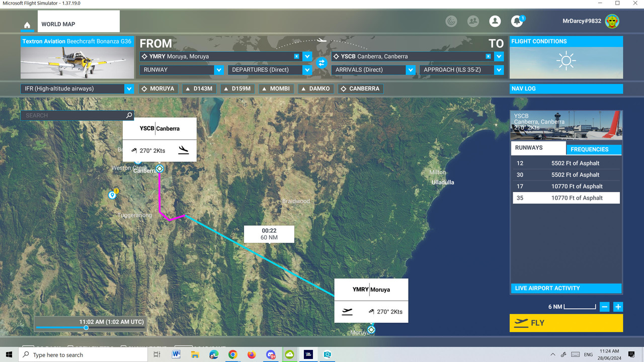Image resolution: width=644 pixels, height=362 pixels.
Task: Open the weather/flight conditions icon in top bar
Action: click(x=451, y=21)
